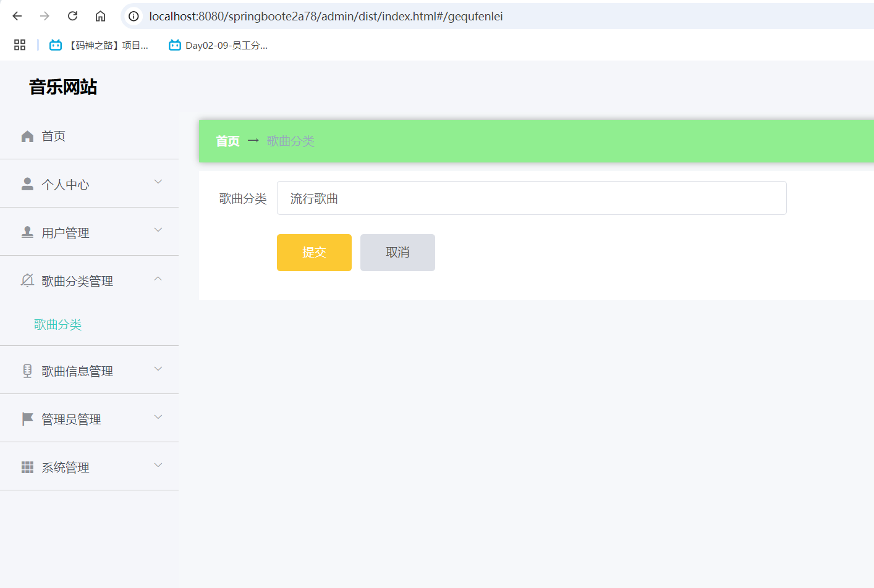View site information icon in address bar

134,16
